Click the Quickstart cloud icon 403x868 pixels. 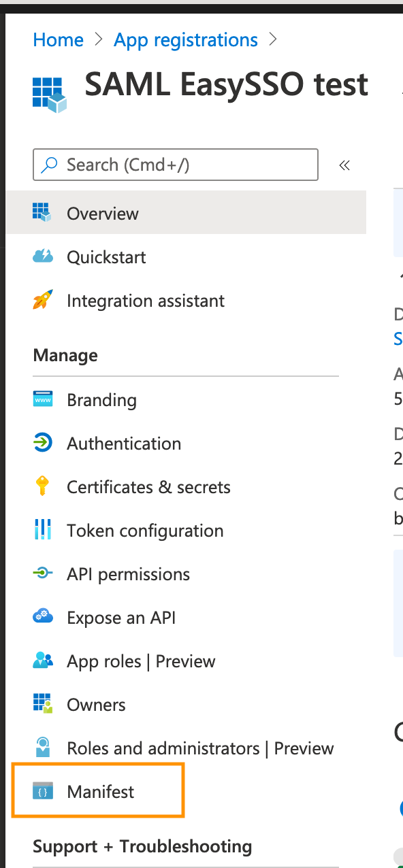coord(42,256)
